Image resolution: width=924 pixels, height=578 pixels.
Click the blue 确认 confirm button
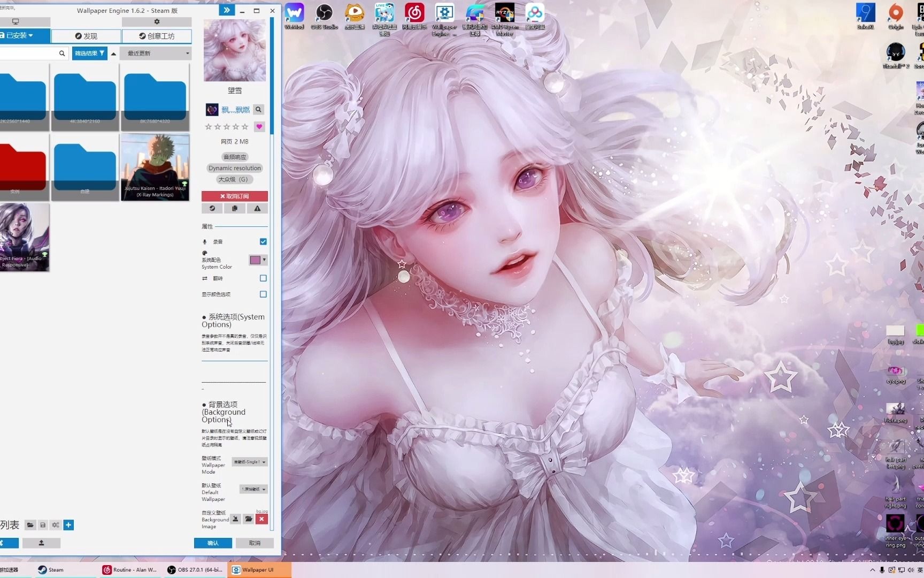pos(213,543)
